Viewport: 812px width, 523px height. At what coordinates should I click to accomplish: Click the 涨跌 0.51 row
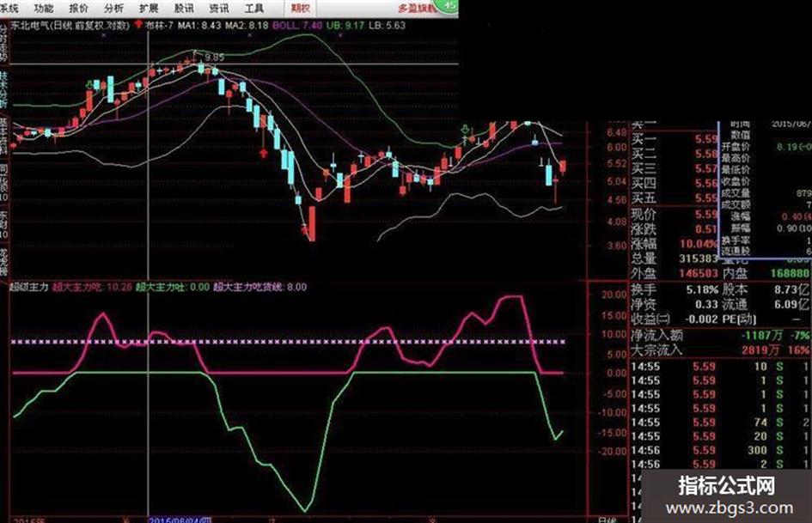pos(675,229)
